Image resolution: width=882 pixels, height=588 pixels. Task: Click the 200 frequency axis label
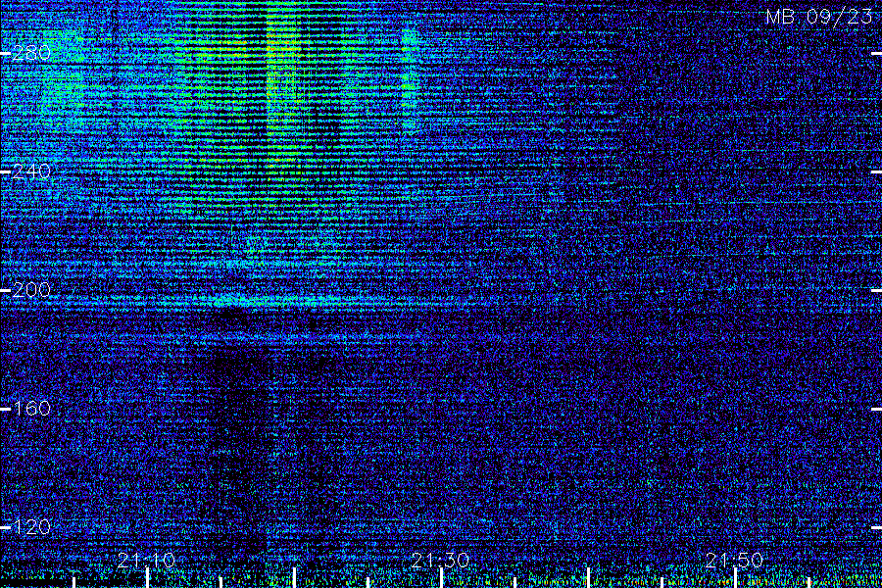click(x=31, y=290)
